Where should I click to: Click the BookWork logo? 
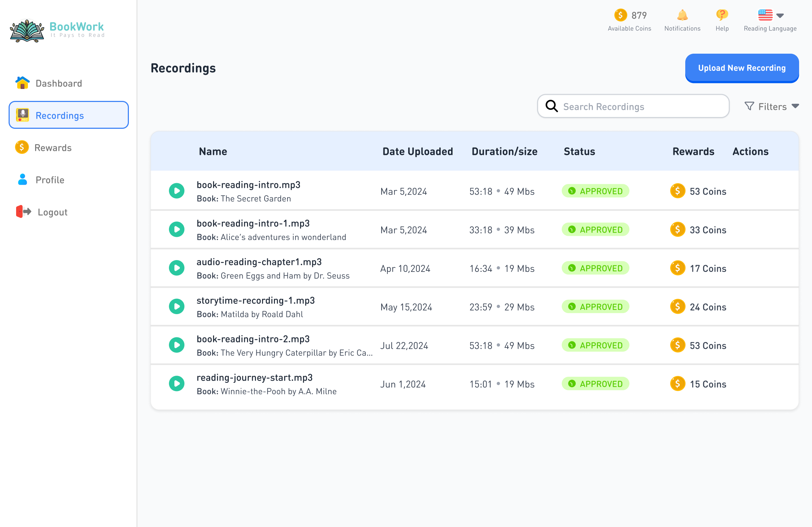pos(57,30)
